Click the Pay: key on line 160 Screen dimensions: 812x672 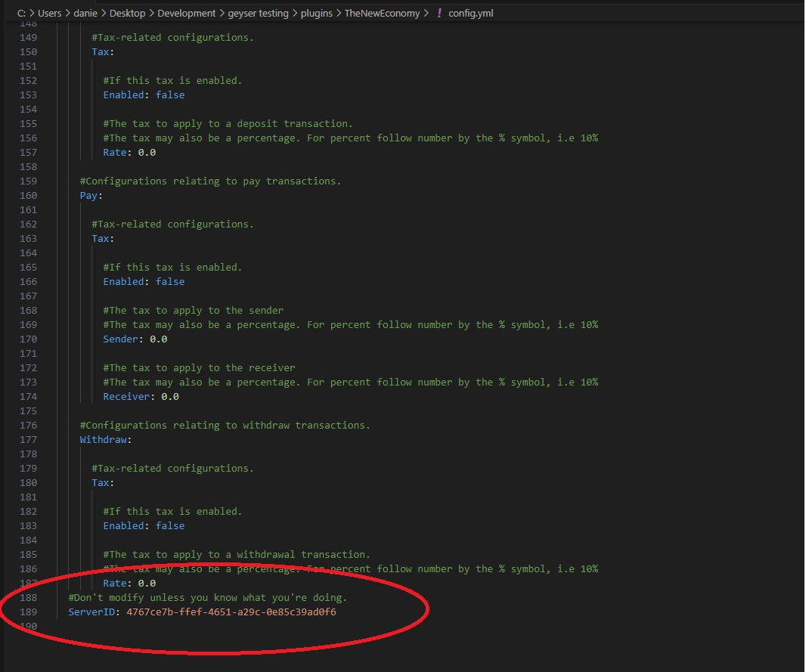[91, 195]
